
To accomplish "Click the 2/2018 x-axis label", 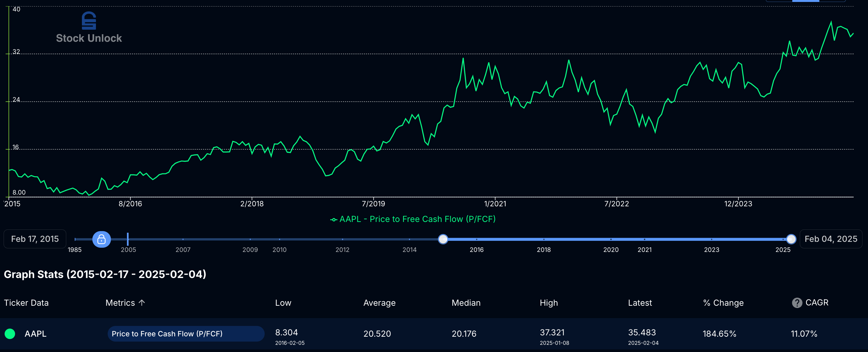I will click(x=252, y=204).
